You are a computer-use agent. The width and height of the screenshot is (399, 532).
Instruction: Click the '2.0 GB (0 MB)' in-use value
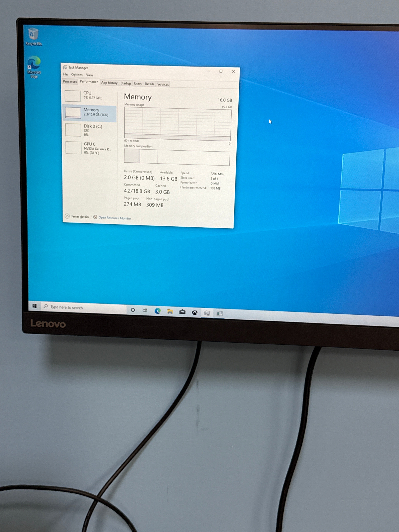pyautogui.click(x=139, y=178)
